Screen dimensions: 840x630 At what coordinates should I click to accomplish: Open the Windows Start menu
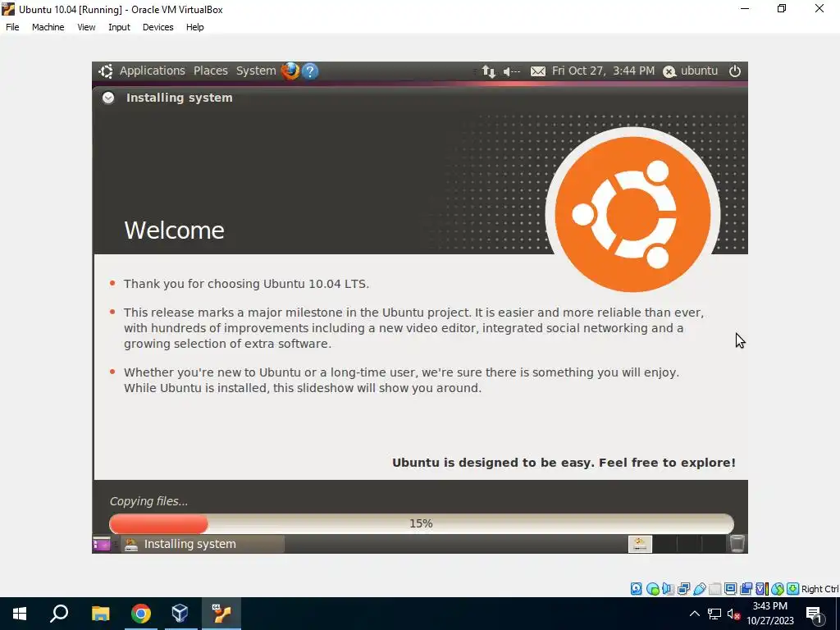click(x=20, y=614)
